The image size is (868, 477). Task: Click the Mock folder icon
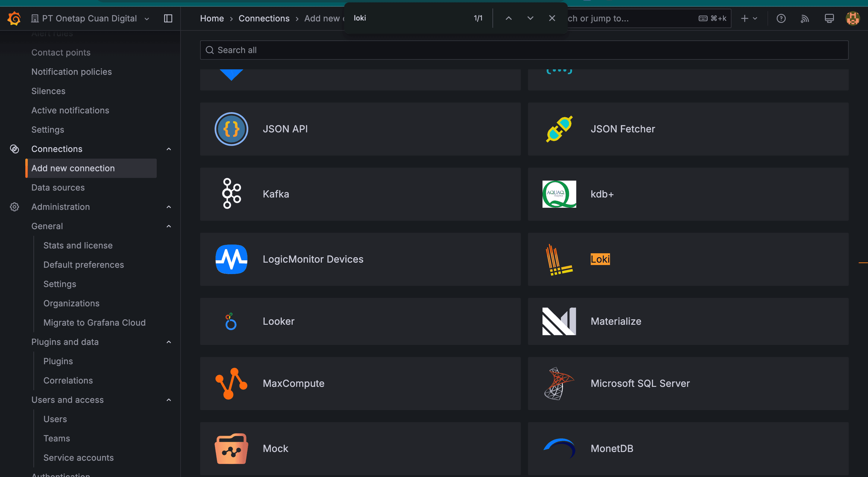[x=231, y=449]
